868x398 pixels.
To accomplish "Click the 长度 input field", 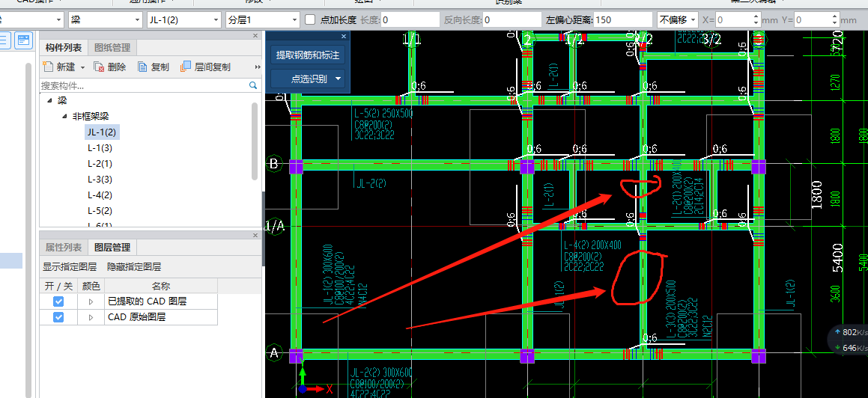I will point(410,20).
